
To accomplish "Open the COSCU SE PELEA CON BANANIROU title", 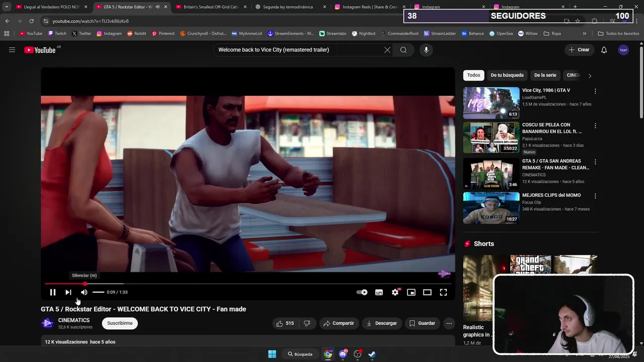I will click(x=551, y=128).
